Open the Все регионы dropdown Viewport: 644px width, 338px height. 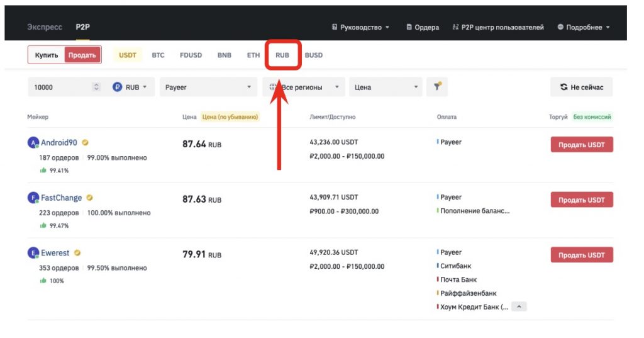click(x=304, y=87)
